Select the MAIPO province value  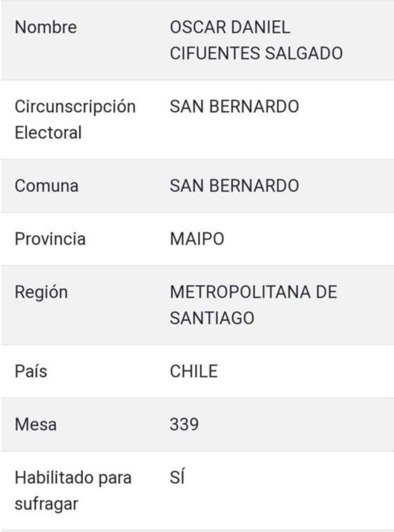point(197,239)
